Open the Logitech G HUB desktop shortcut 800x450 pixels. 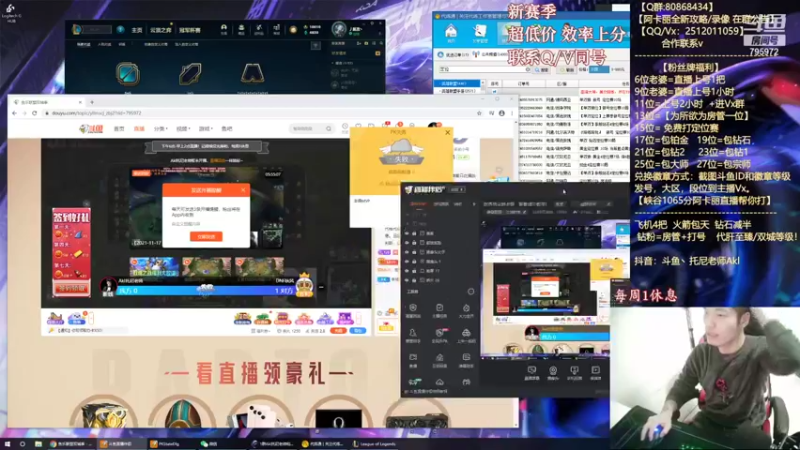point(10,13)
